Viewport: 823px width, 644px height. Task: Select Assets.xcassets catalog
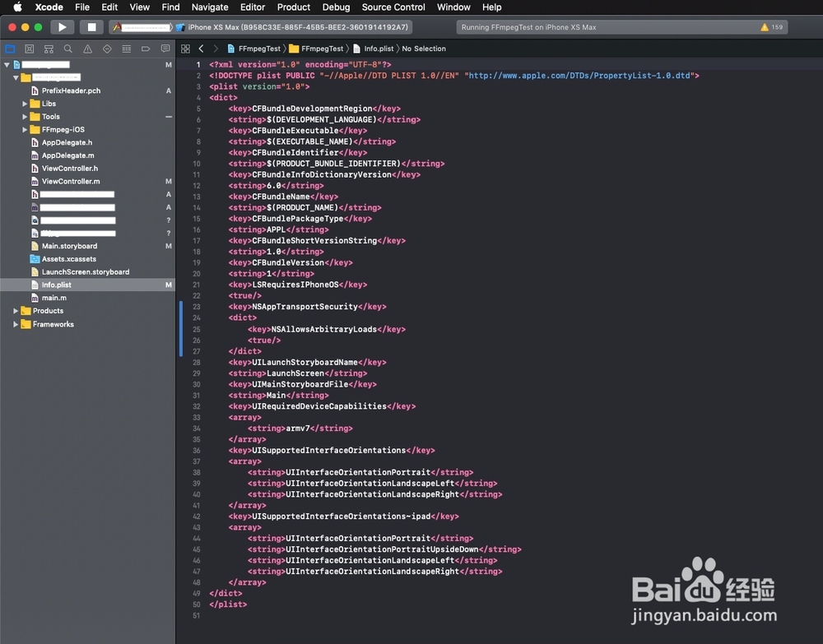pyautogui.click(x=88, y=259)
